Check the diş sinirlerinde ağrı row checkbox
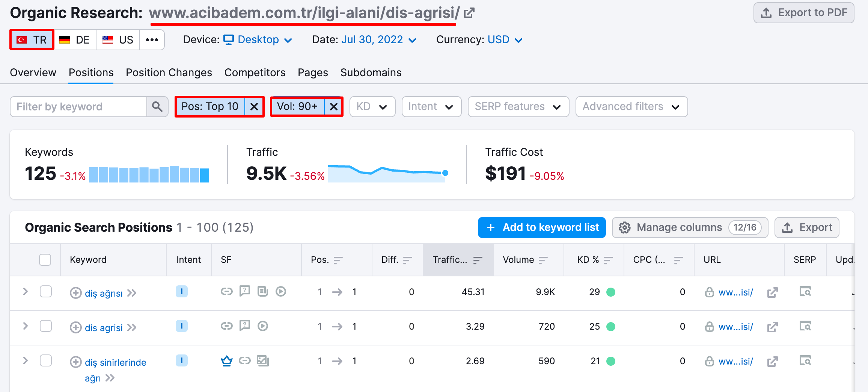The image size is (868, 392). [46, 360]
